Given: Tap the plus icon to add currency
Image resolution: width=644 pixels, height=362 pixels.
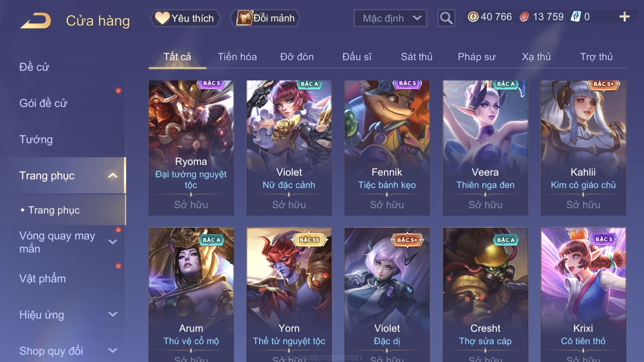Looking at the screenshot, I should [624, 17].
